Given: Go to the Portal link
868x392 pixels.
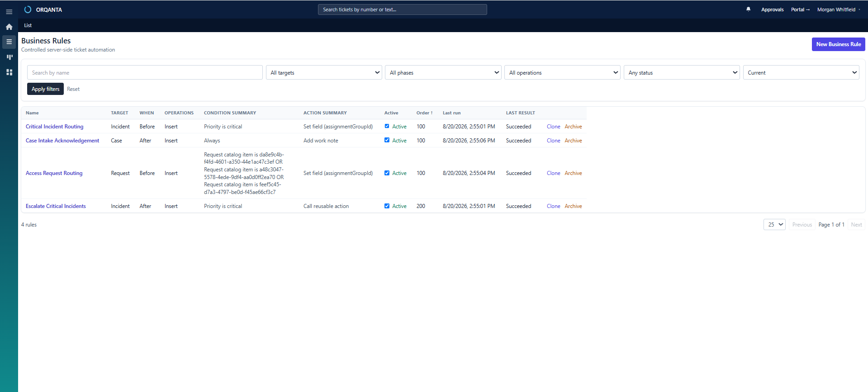Looking at the screenshot, I should [x=800, y=9].
